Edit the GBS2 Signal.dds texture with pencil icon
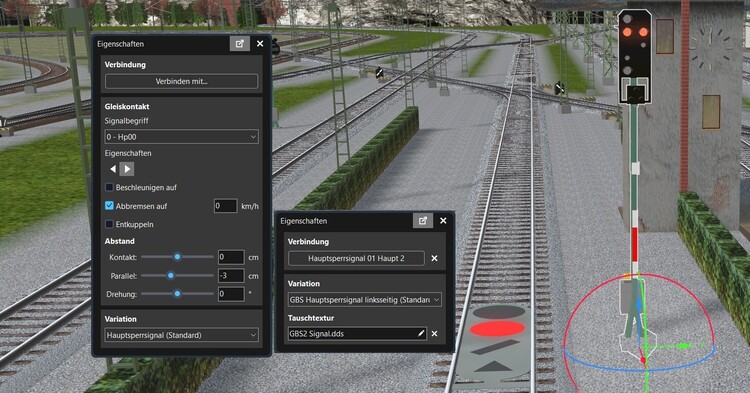This screenshot has height=393, width=750. tap(421, 333)
